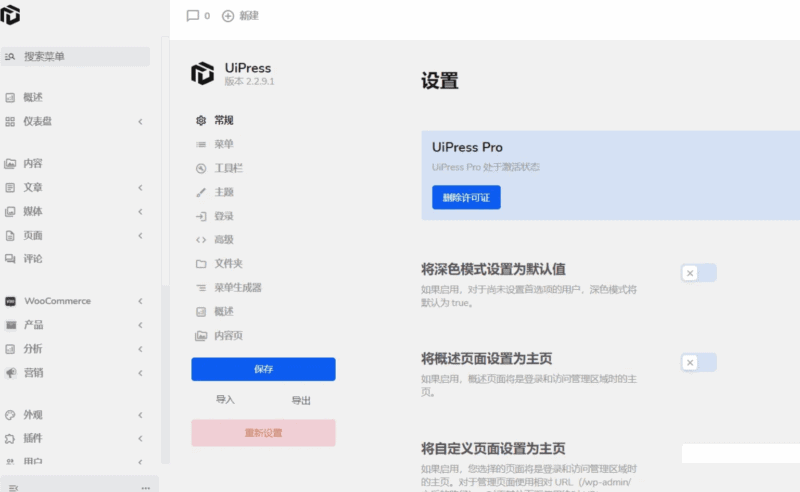Expand the 媒体 submenu chevron

[x=140, y=211]
